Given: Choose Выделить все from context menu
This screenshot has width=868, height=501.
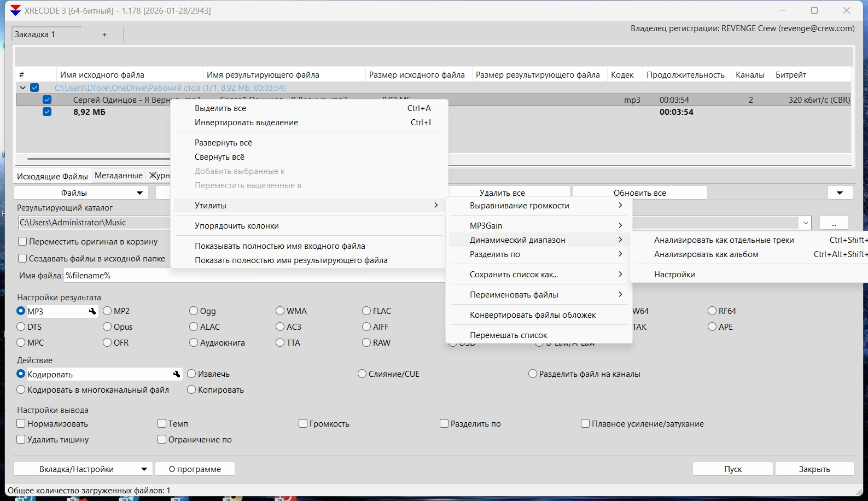Looking at the screenshot, I should coord(309,108).
